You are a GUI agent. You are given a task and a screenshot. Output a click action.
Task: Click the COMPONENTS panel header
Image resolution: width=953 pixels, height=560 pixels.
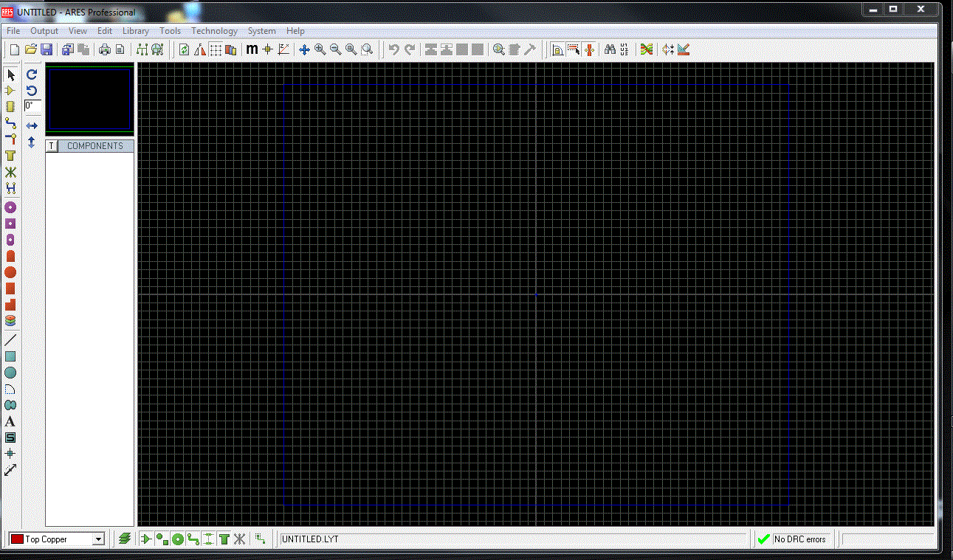(x=95, y=146)
